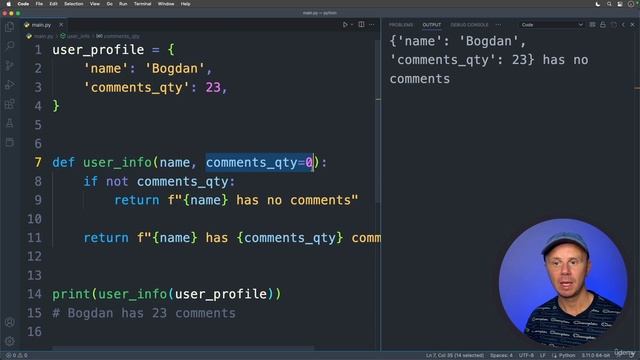Split the editor to the right
Image resolution: width=640 pixels, height=360 pixels.
[x=361, y=25]
